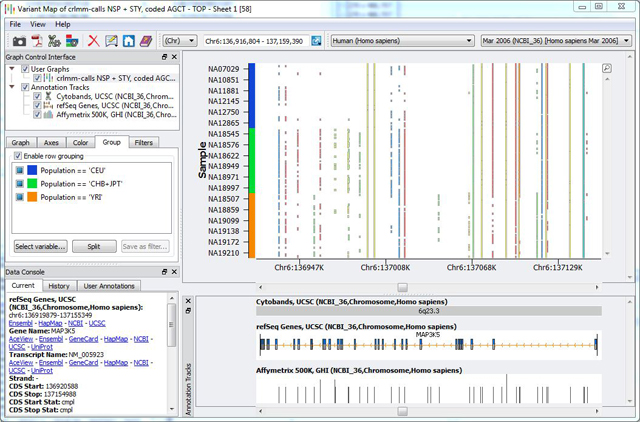
Task: Collapse the Annotation Tracks tree node
Action: click(x=12, y=87)
